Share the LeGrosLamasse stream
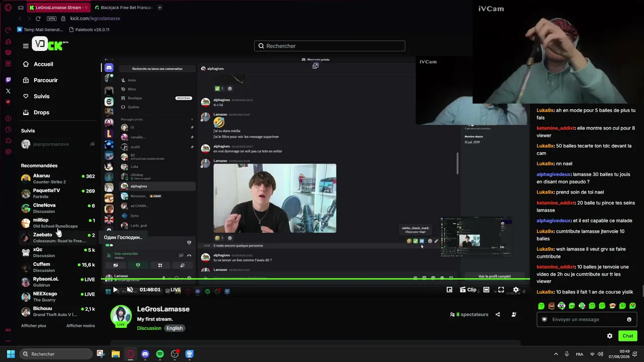Image resolution: width=644 pixels, height=362 pixels. pyautogui.click(x=498, y=315)
